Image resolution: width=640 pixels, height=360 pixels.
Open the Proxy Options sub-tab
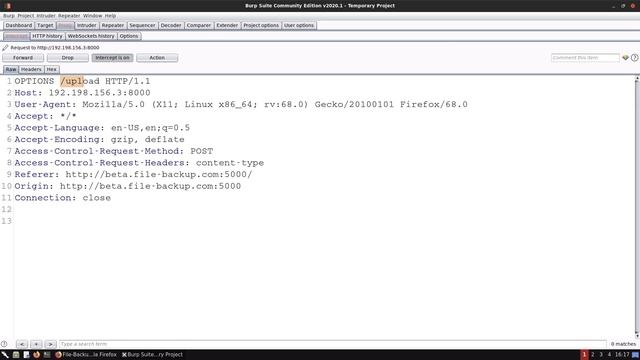129,36
